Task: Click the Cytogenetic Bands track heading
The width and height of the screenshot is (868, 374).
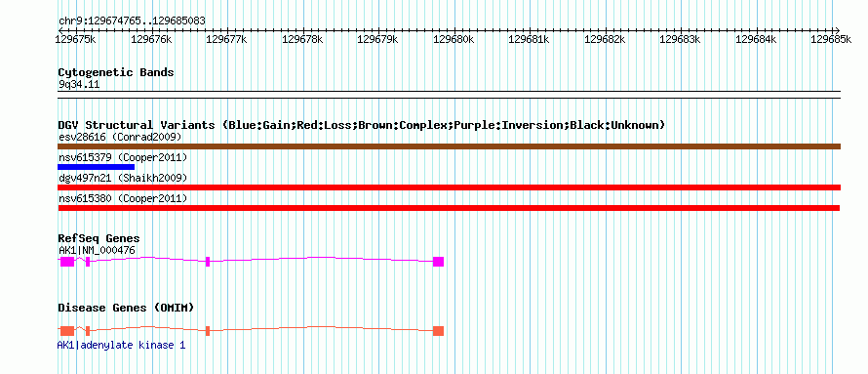Action: pos(116,72)
